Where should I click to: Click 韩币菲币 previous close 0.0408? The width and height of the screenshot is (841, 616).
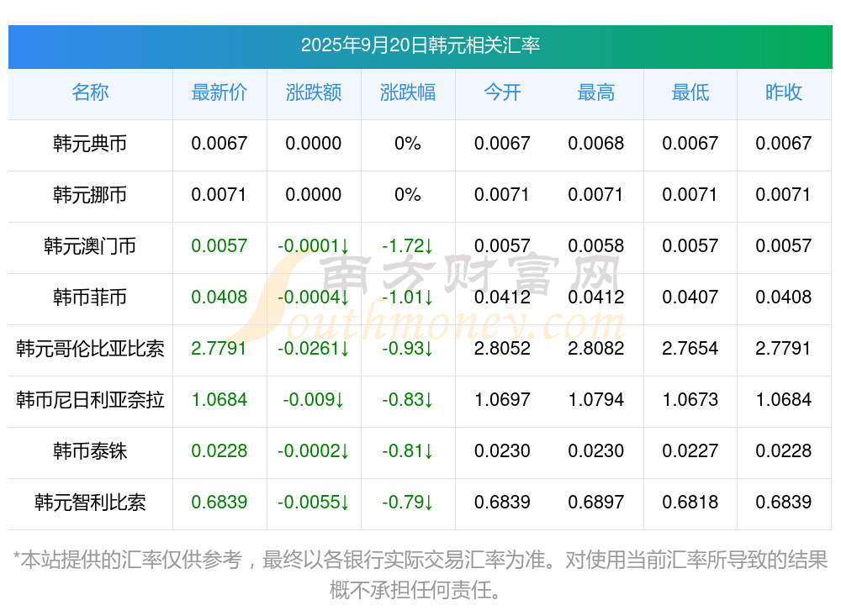[784, 297]
